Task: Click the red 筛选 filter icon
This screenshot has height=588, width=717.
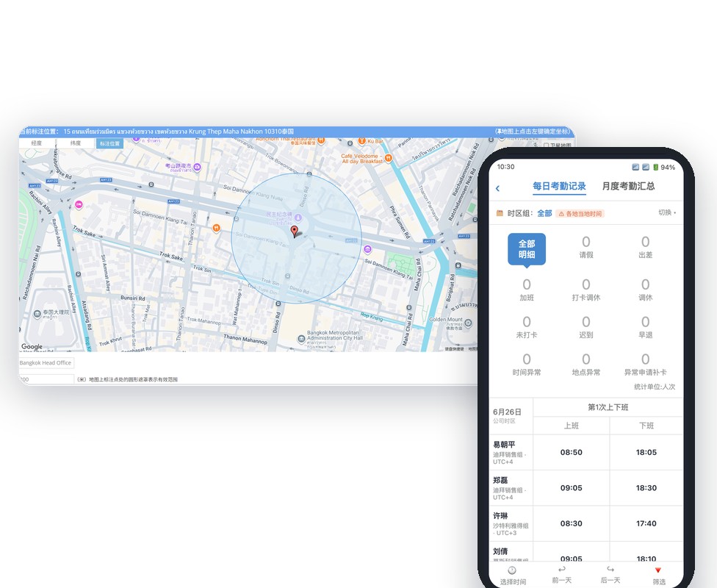Action: click(x=658, y=570)
